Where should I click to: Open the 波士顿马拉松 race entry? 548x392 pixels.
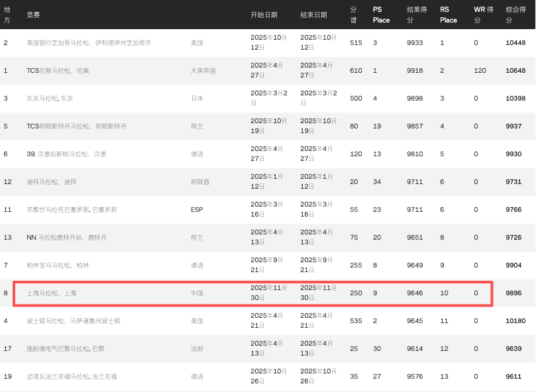74,321
